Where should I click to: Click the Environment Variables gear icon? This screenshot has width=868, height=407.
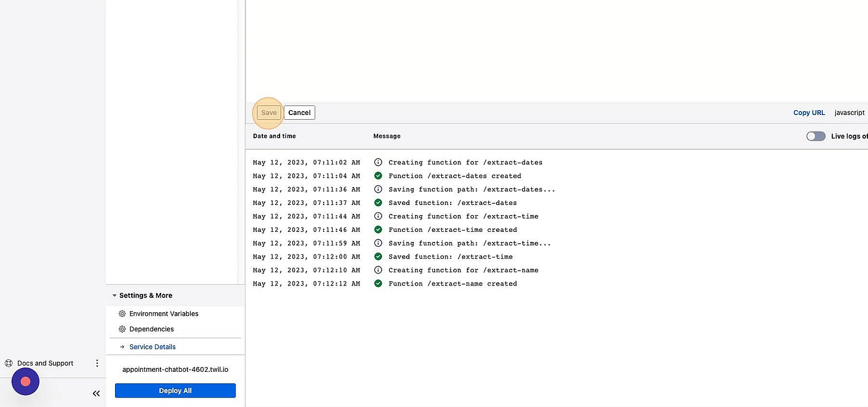(x=122, y=313)
